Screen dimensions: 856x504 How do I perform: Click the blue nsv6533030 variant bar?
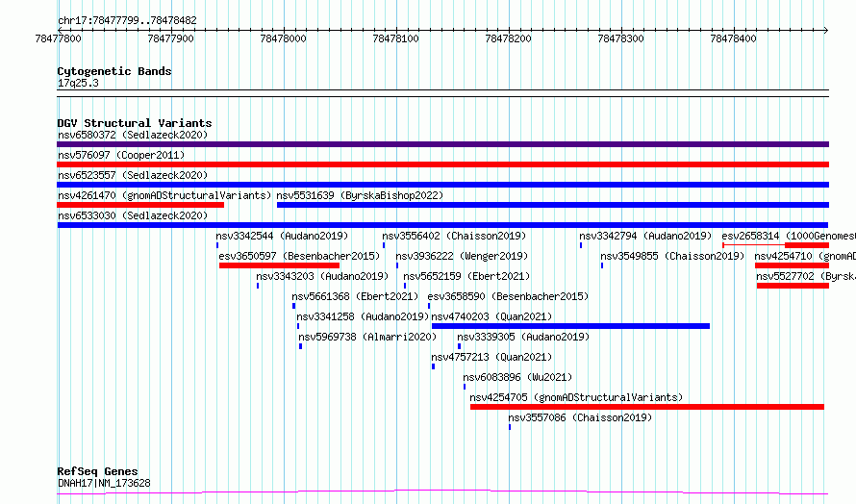point(442,225)
